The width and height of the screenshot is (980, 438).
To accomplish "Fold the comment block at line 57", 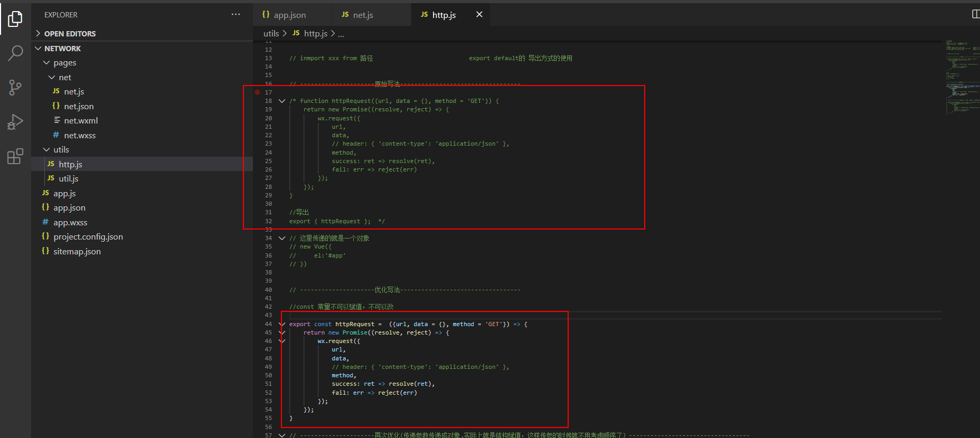I will pos(282,435).
